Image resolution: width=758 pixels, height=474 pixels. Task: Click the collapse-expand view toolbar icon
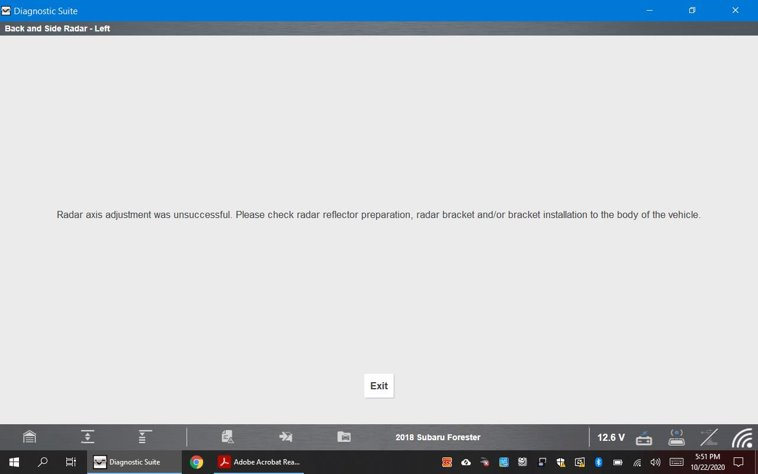pyautogui.click(x=88, y=437)
